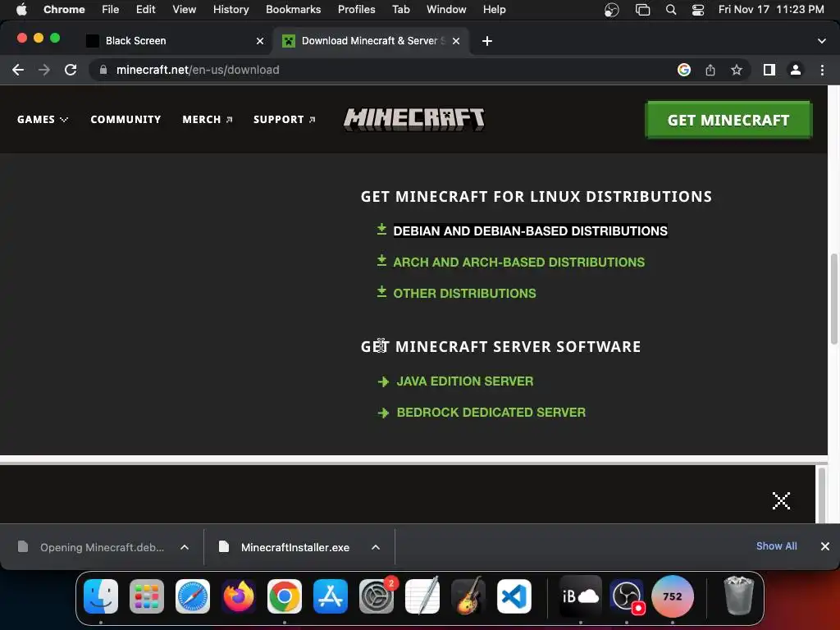Expand the GAMES dropdown menu
This screenshot has width=840, height=630.
(x=43, y=120)
